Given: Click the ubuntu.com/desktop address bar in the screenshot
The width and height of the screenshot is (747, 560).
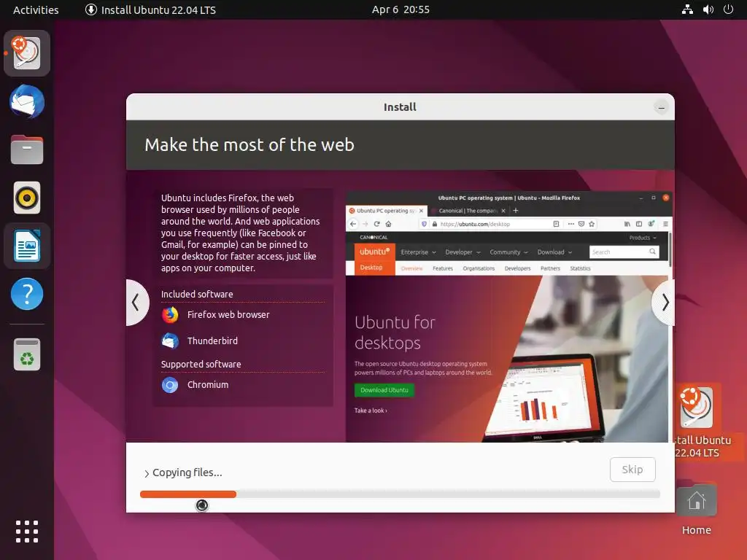Looking at the screenshot, I should click(491, 224).
